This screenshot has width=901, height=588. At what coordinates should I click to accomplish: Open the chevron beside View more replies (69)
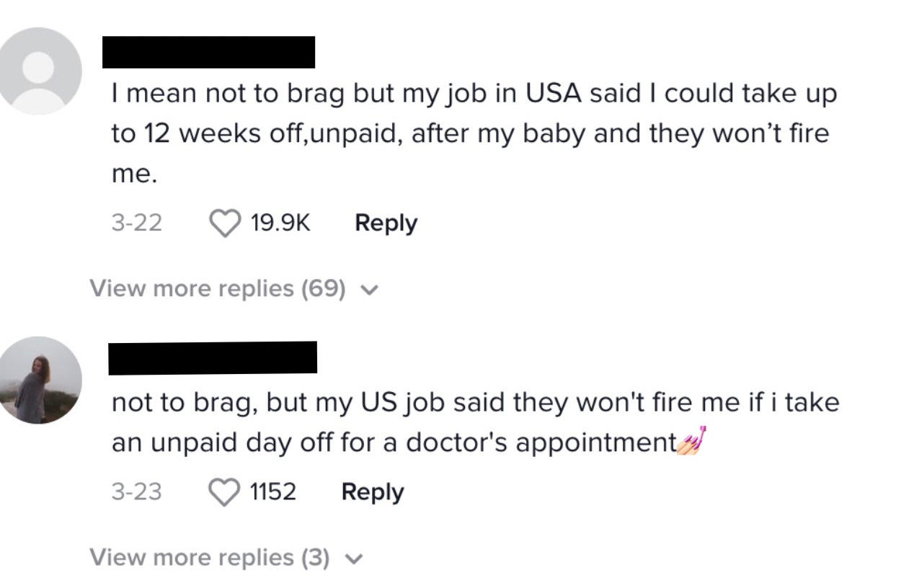point(369,289)
